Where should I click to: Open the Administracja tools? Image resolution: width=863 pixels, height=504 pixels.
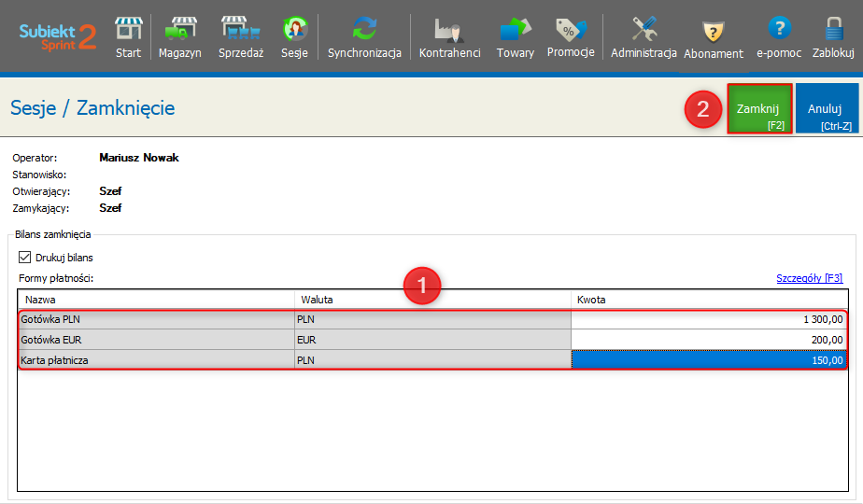pos(644,37)
